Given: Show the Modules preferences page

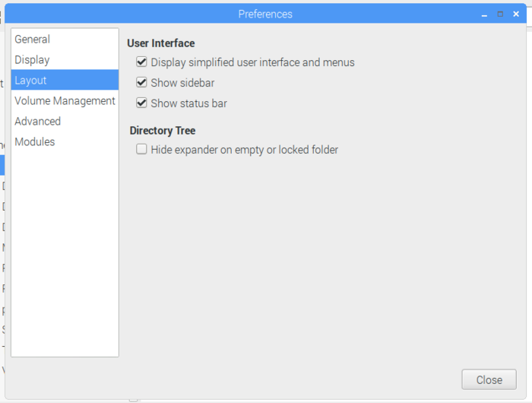Looking at the screenshot, I should [35, 142].
